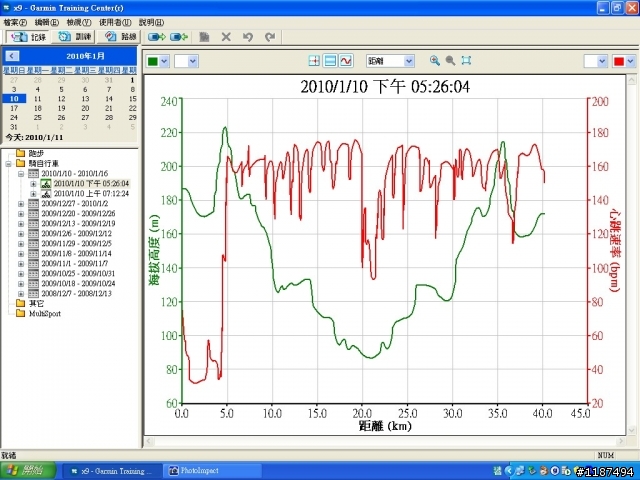Open the 檔案(F) menu
The height and width of the screenshot is (480, 640).
pyautogui.click(x=15, y=22)
